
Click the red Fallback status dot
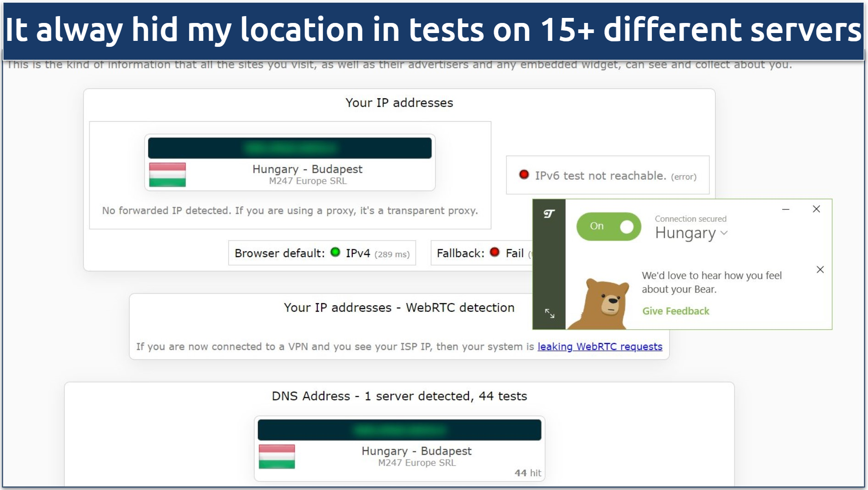(x=495, y=252)
